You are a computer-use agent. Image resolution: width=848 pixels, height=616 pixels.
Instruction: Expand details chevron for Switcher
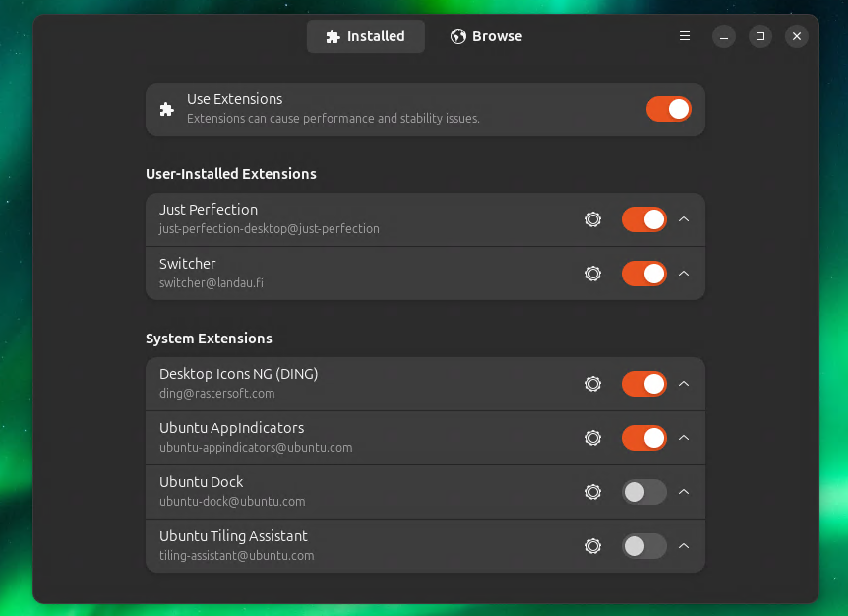[x=684, y=274]
